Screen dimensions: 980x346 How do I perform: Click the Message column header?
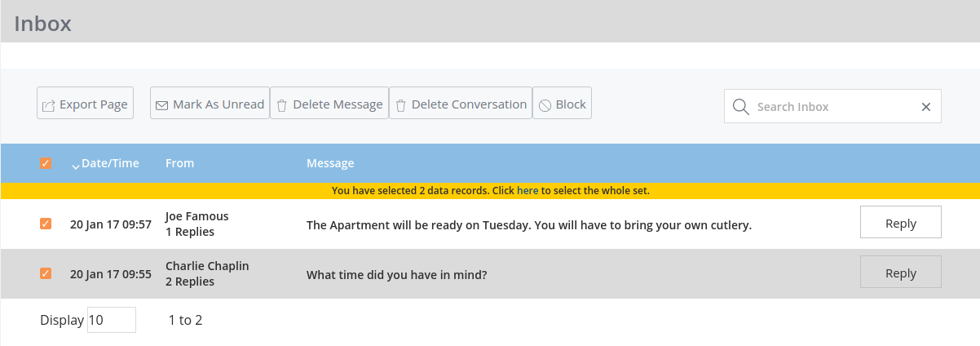(330, 163)
